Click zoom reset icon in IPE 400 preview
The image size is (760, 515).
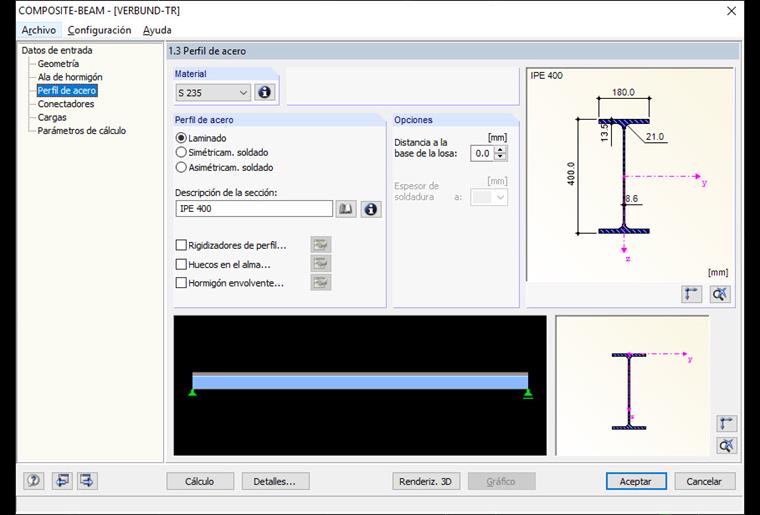pyautogui.click(x=720, y=294)
